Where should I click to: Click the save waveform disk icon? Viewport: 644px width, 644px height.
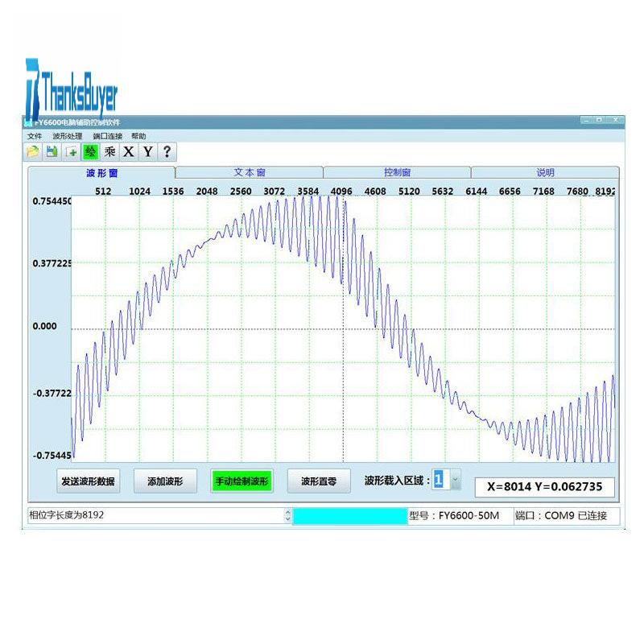[x=52, y=151]
